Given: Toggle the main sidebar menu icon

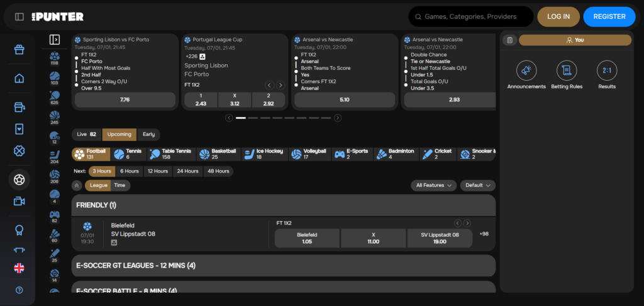Looking at the screenshot, I should [19, 16].
